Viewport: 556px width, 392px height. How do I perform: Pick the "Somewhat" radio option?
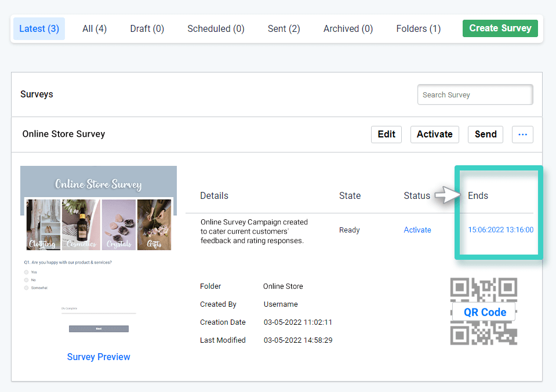27,288
